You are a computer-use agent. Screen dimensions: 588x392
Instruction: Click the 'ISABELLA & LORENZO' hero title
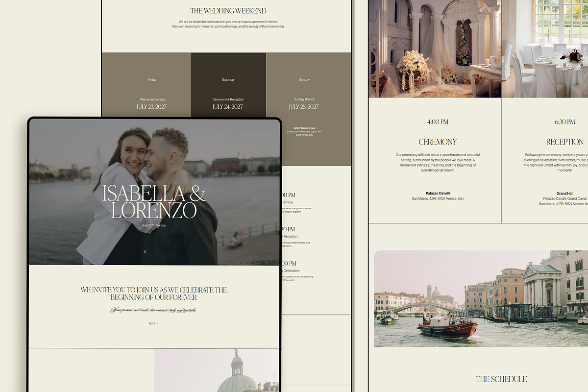tap(154, 202)
